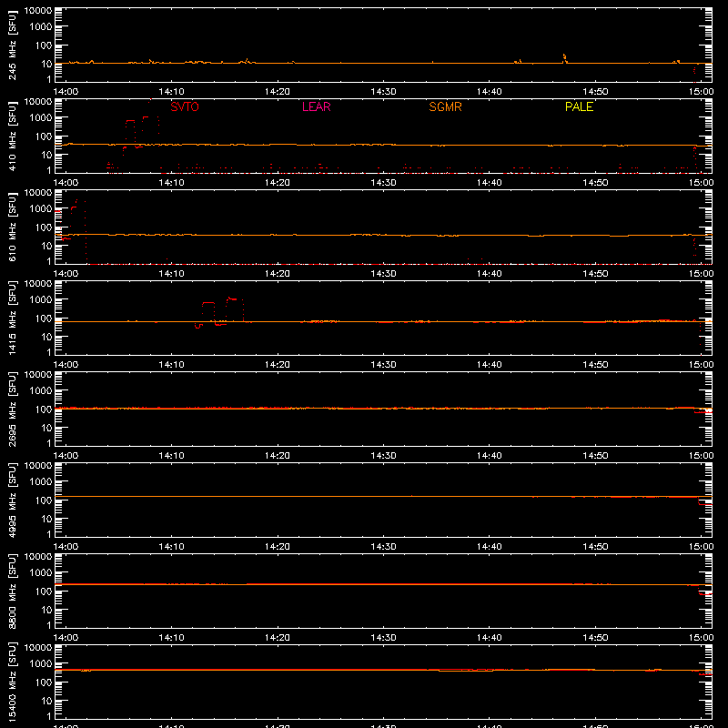This screenshot has height=728, width=728.
Task: Select the '610 MHz [SFU]' axis title
Action: pyautogui.click(x=12, y=227)
